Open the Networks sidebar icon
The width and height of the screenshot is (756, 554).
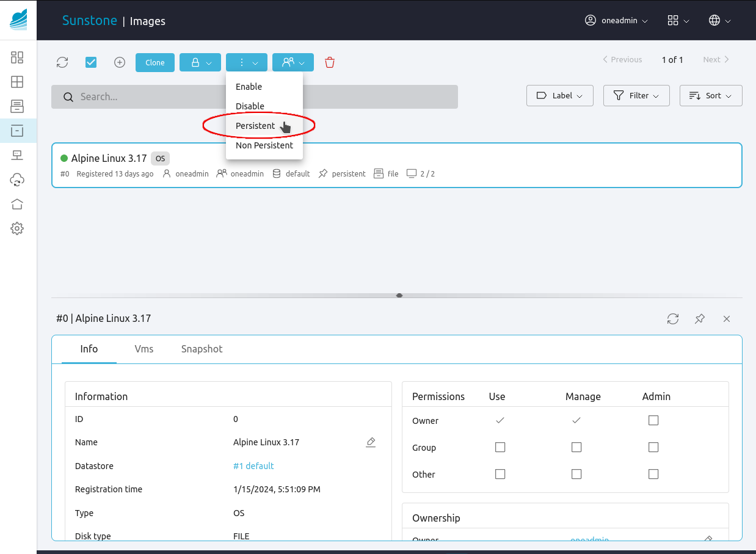click(x=17, y=155)
